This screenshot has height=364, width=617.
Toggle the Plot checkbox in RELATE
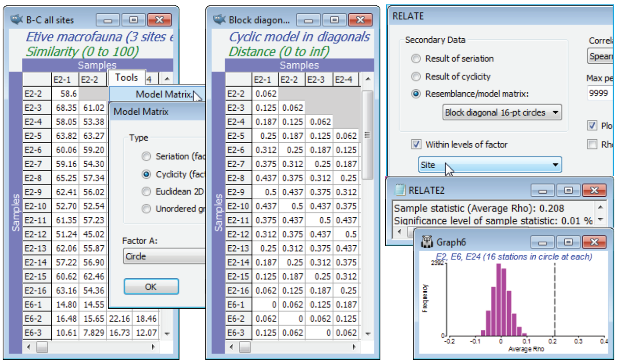(592, 126)
